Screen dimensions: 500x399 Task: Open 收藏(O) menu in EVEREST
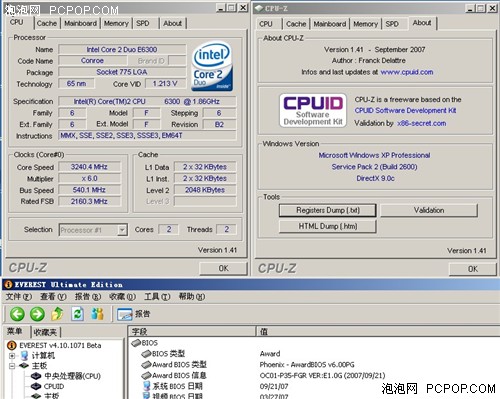coord(122,296)
